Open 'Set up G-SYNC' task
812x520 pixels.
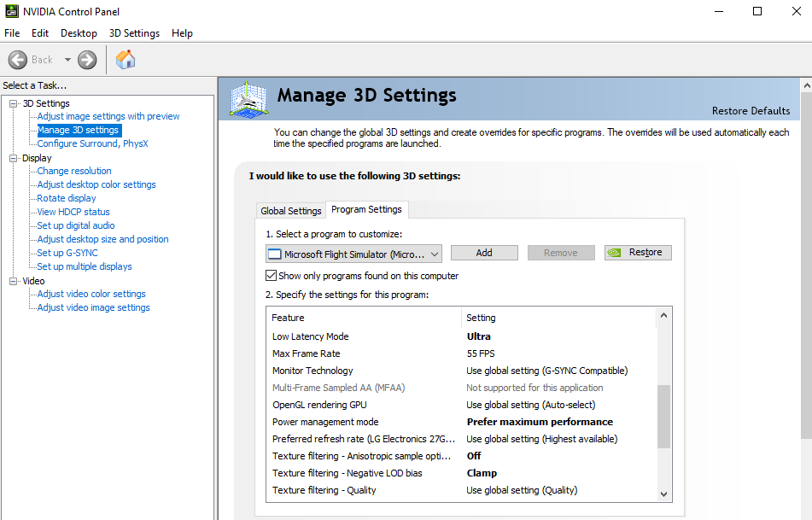coord(66,252)
